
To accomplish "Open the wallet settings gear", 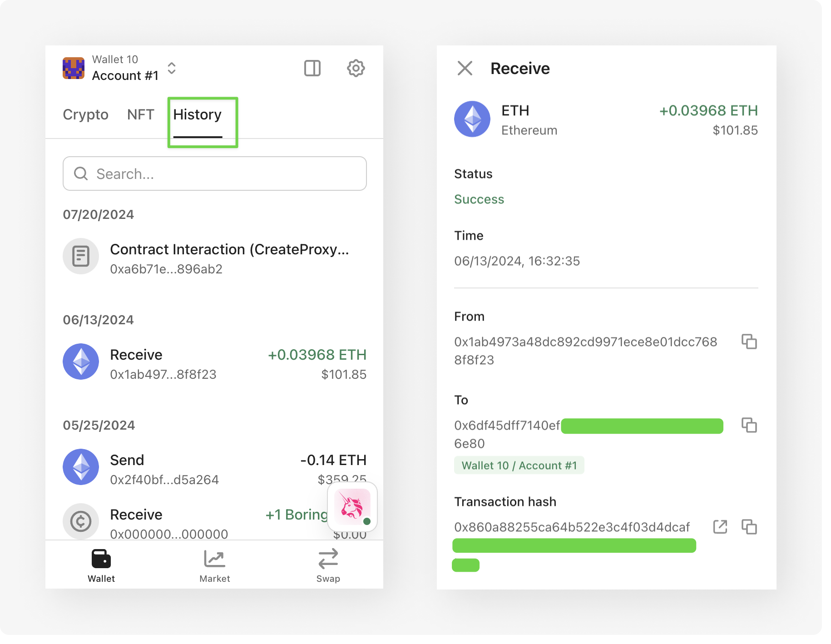I will [356, 68].
